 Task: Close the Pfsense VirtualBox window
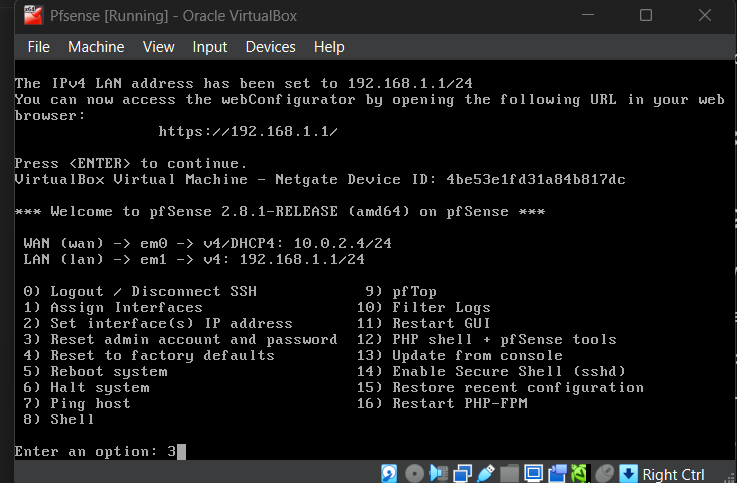(705, 15)
